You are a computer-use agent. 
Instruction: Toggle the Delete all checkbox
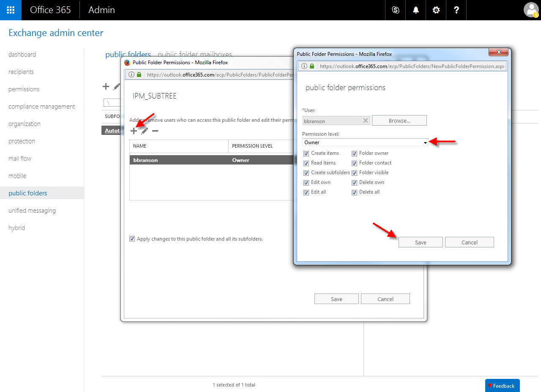pos(355,192)
